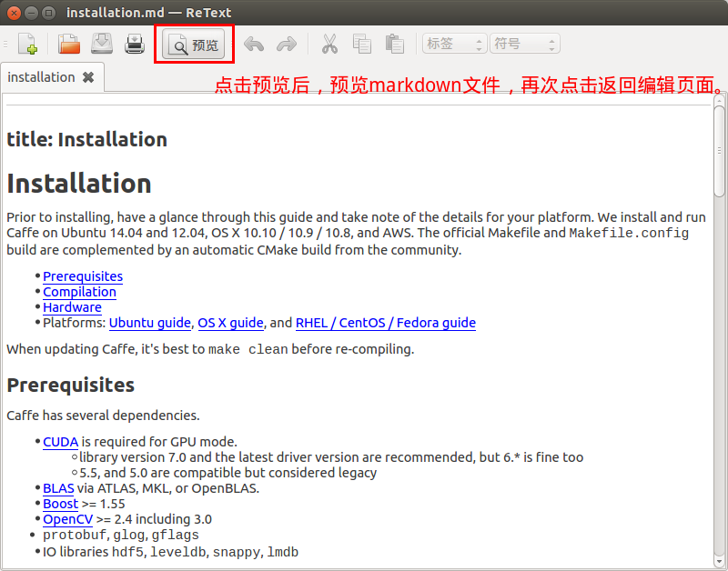Close the ReText window
Viewport: 728px width, 571px height.
pyautogui.click(x=15, y=13)
